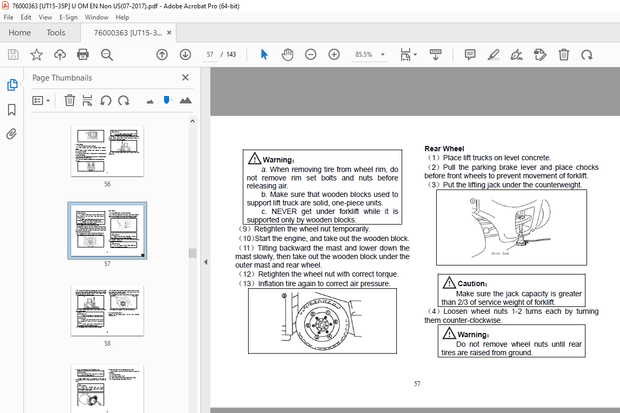Viewport: 620px width, 413px height.
Task: Click the total page count "143"
Action: pos(231,55)
